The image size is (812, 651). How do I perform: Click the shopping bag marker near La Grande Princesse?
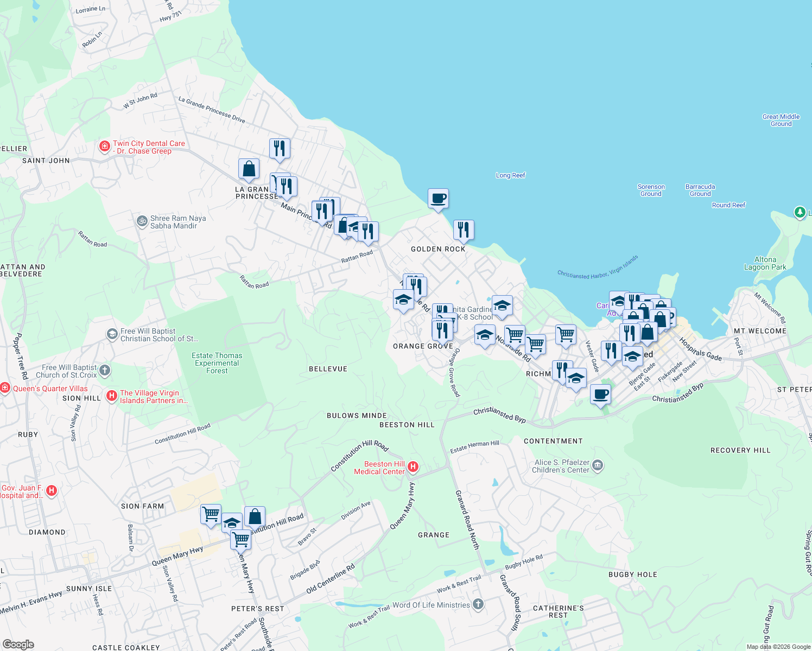[249, 169]
